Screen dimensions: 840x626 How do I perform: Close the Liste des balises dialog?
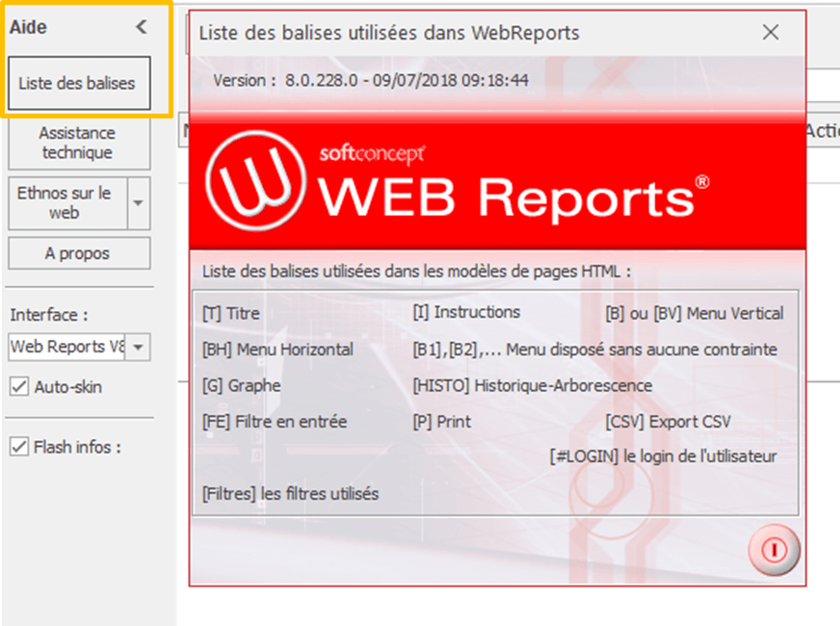(771, 32)
